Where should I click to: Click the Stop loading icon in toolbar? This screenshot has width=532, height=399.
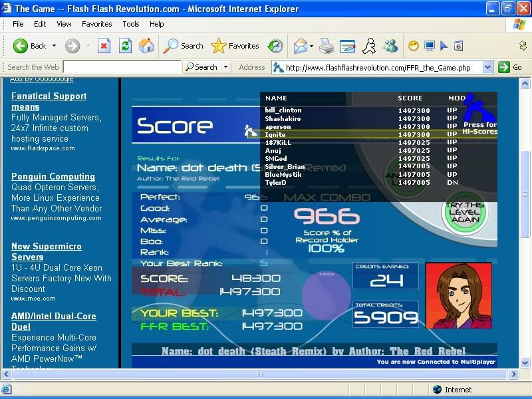pos(104,46)
